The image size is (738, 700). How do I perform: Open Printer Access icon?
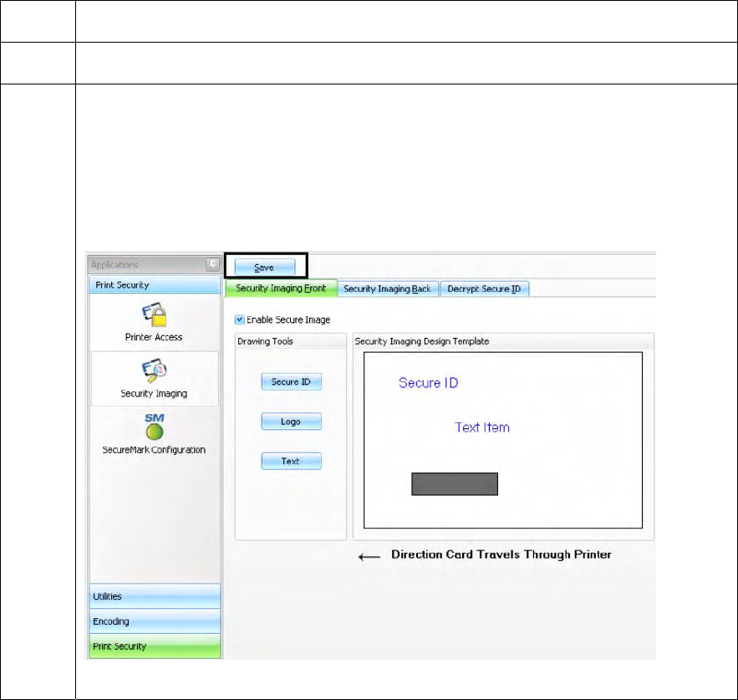(154, 314)
